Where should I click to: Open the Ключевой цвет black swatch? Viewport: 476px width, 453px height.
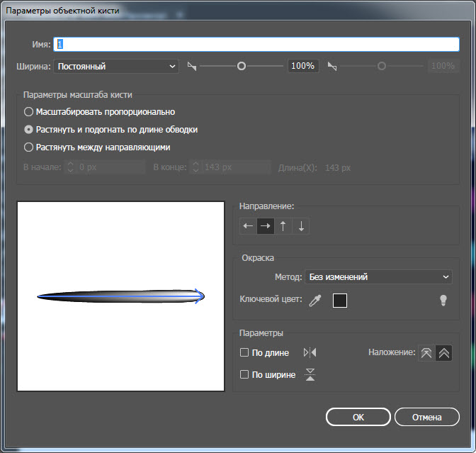pyautogui.click(x=340, y=301)
